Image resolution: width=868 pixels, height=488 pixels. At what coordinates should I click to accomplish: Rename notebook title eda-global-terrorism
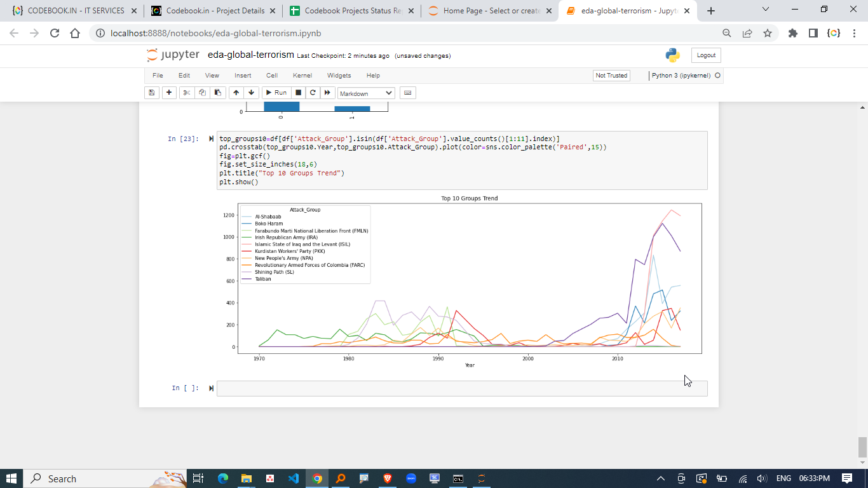click(251, 55)
